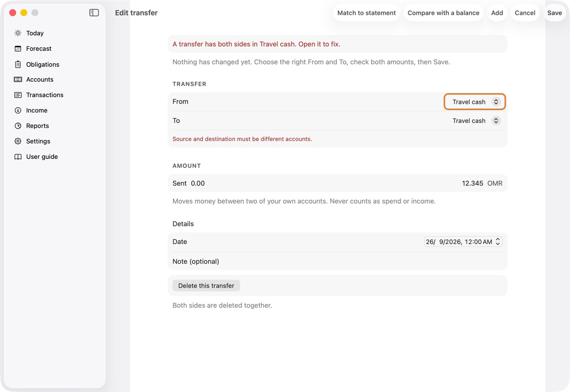Click the Transactions list icon
The height and width of the screenshot is (392, 570).
18,95
